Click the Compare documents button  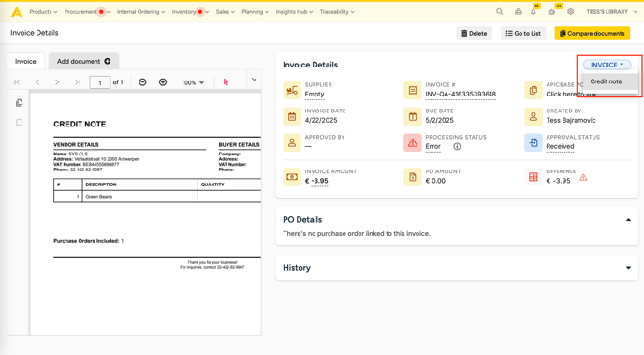[x=593, y=34]
